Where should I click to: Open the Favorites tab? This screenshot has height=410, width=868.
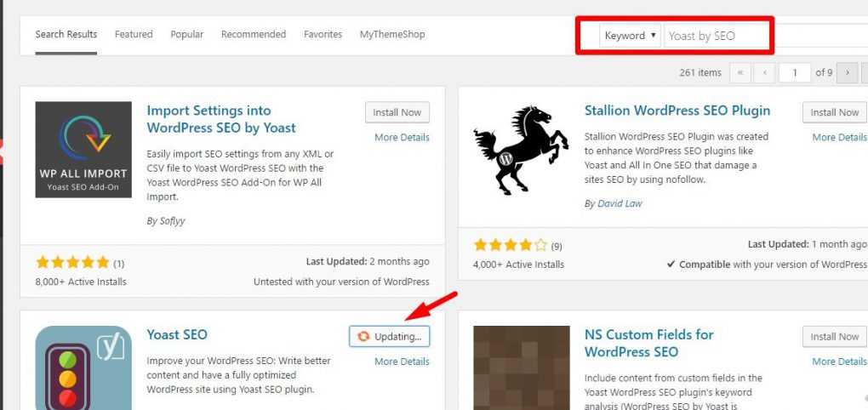point(323,34)
